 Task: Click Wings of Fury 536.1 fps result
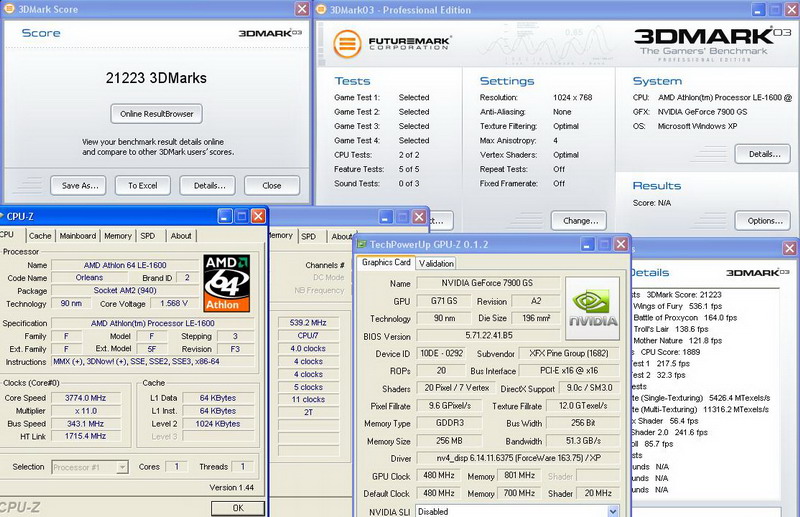click(678, 306)
